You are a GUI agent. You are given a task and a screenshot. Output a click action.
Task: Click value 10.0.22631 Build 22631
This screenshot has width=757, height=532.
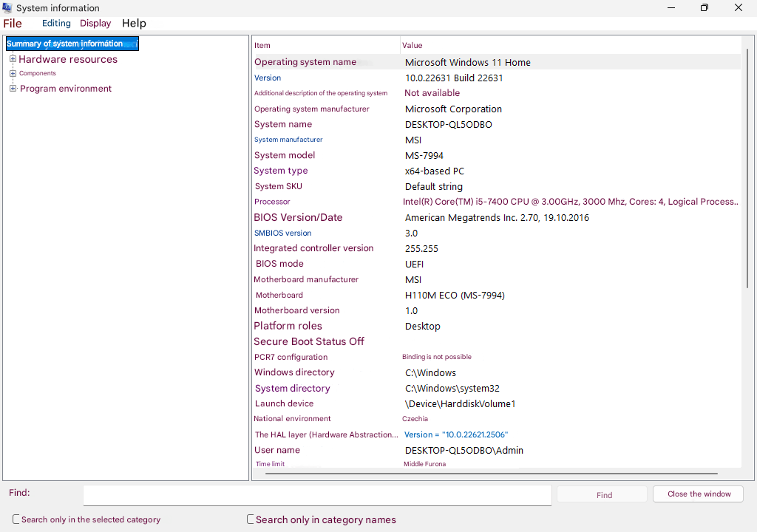(454, 78)
